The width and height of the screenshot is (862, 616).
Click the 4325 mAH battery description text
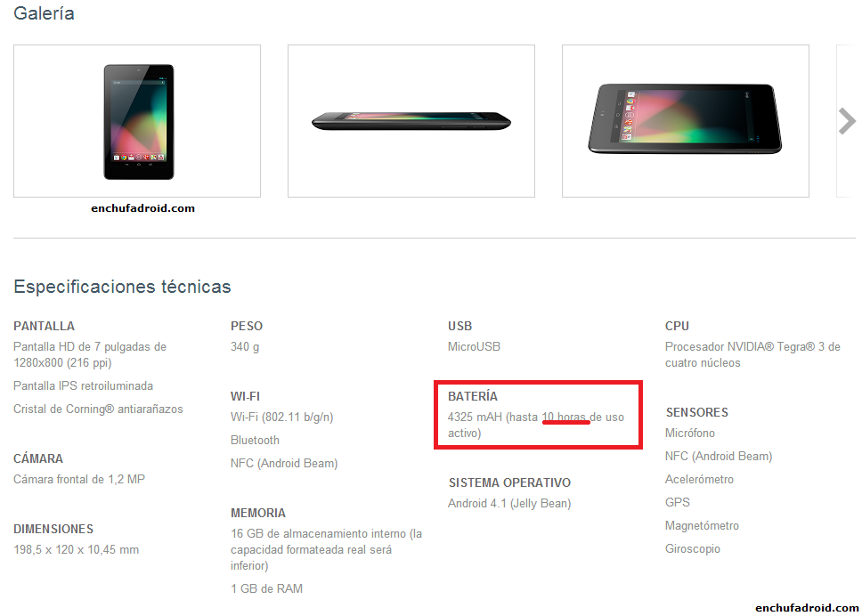(534, 425)
